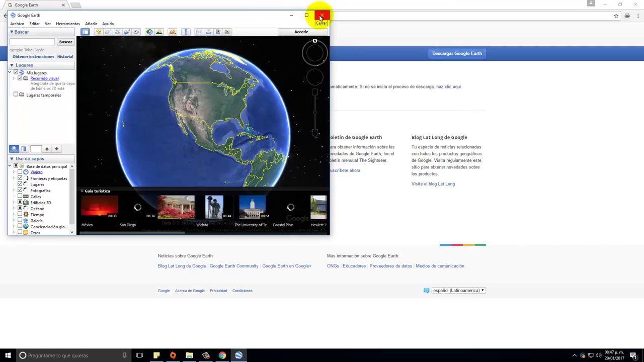Expand the Océano layer node

14,208
